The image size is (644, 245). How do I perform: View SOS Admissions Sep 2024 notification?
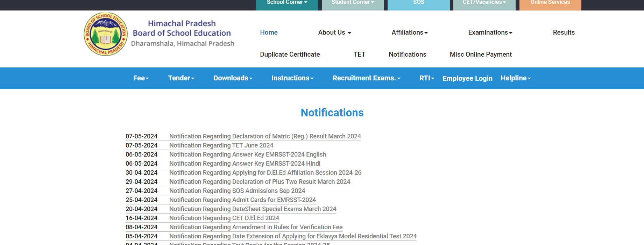click(x=237, y=191)
